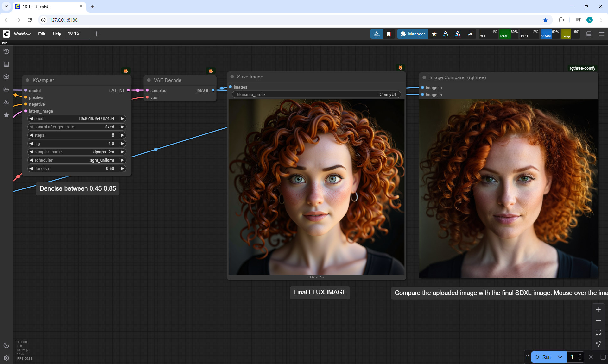Click the Manager button
The image size is (608, 364).
tap(413, 34)
